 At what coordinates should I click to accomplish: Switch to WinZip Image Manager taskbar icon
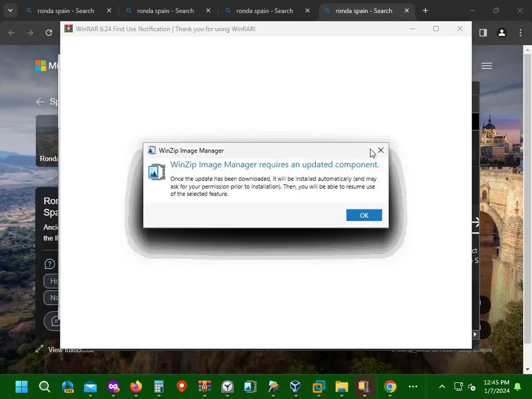click(250, 387)
